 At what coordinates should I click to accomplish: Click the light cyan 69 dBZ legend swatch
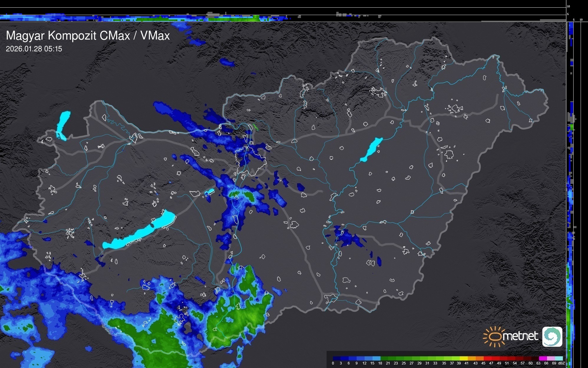[x=559, y=358]
